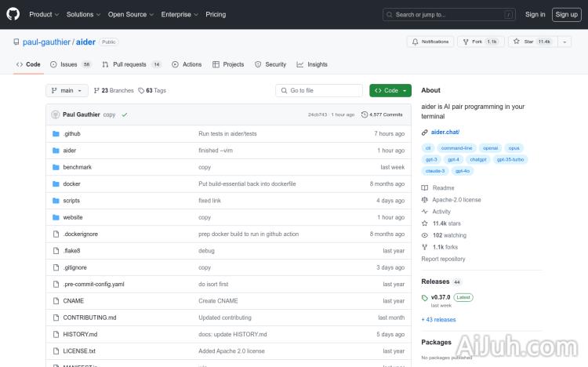Select the command-line topic tag

point(456,147)
